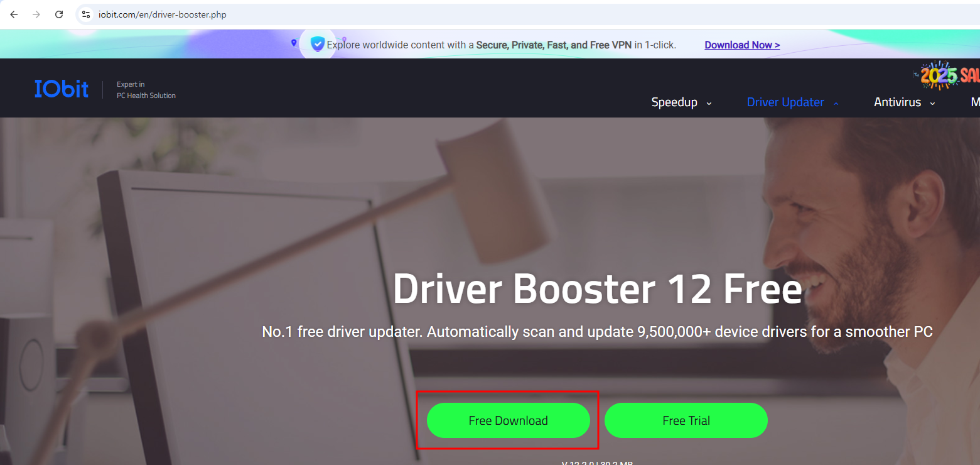
Task: Click the green Free Trial button
Action: 686,420
